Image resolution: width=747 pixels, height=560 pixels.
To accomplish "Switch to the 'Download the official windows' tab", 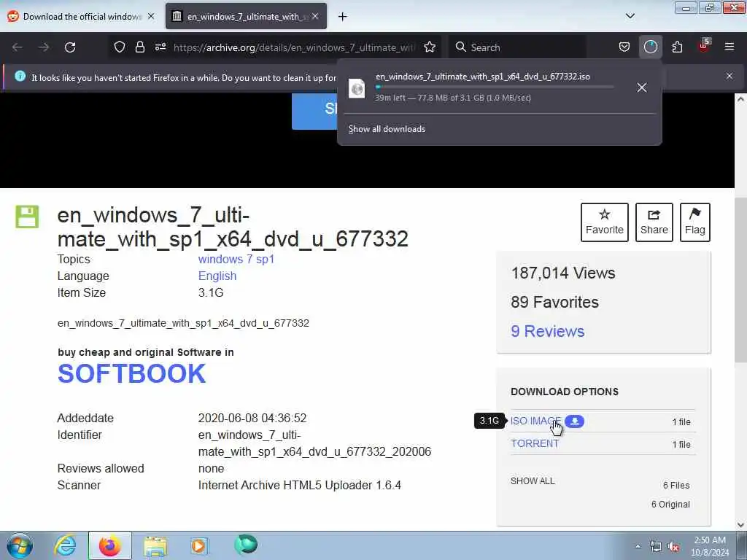I will coord(82,16).
